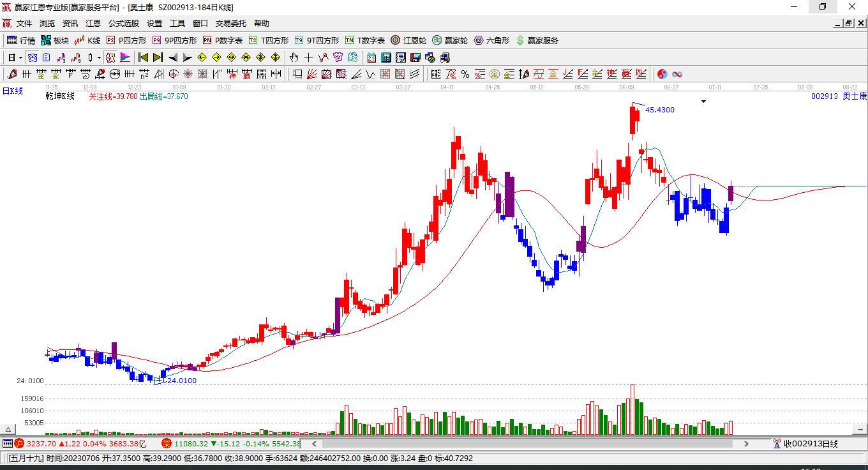The width and height of the screenshot is (868, 470).
Task: Open the 赢家轮 wheel tool
Action: (x=450, y=40)
